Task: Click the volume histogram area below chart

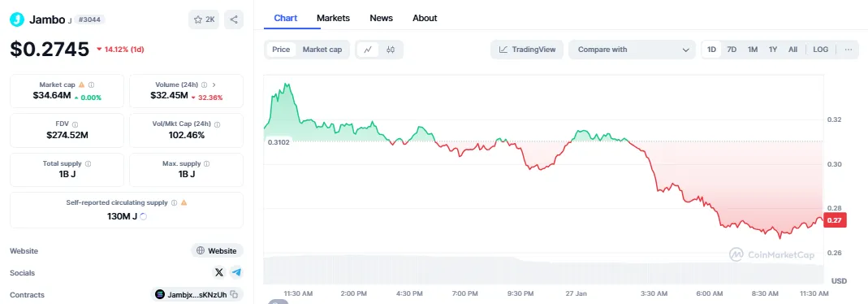Action: click(x=543, y=270)
